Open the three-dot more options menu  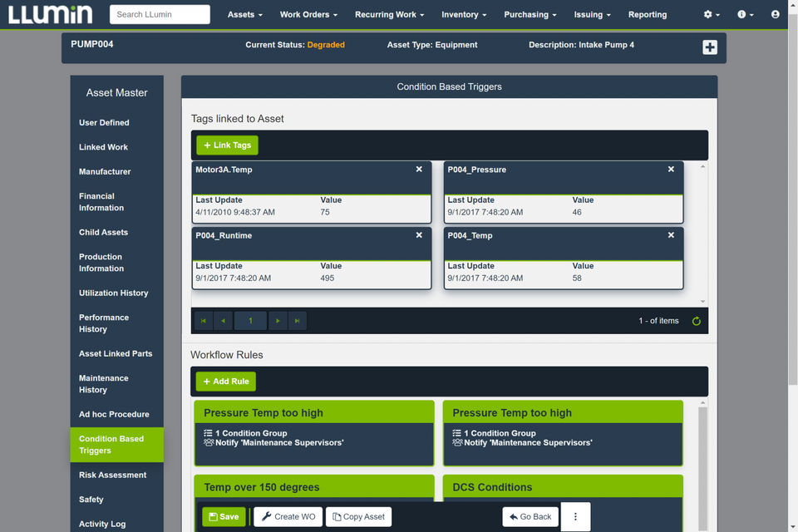575,517
